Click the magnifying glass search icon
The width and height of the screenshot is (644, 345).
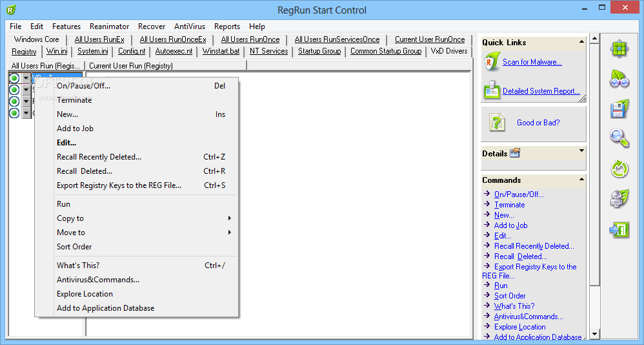click(x=619, y=138)
